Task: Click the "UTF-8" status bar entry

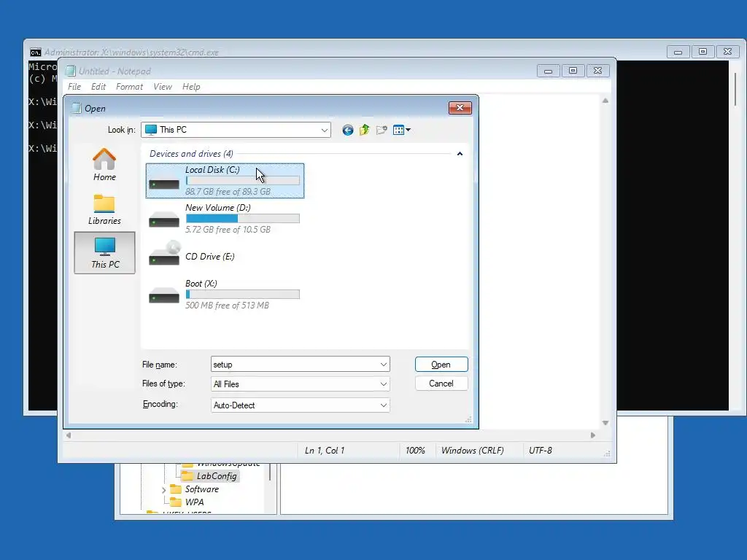Action: [541, 451]
